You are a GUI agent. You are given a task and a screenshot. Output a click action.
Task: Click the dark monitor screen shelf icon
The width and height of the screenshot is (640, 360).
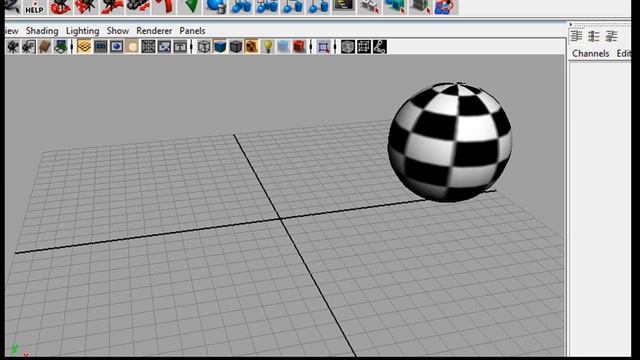343,6
